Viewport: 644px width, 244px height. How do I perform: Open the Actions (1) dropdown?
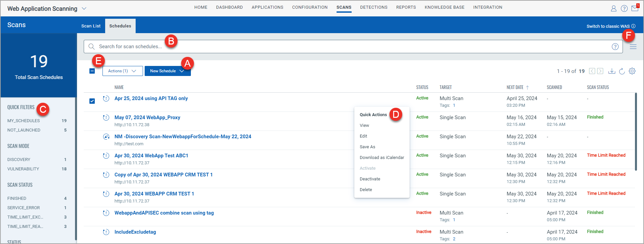[x=123, y=71]
